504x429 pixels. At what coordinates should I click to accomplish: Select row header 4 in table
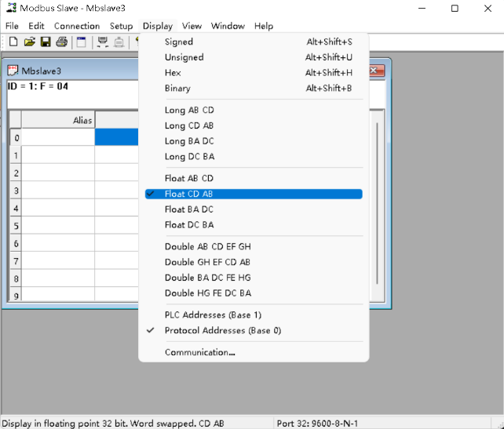click(16, 209)
